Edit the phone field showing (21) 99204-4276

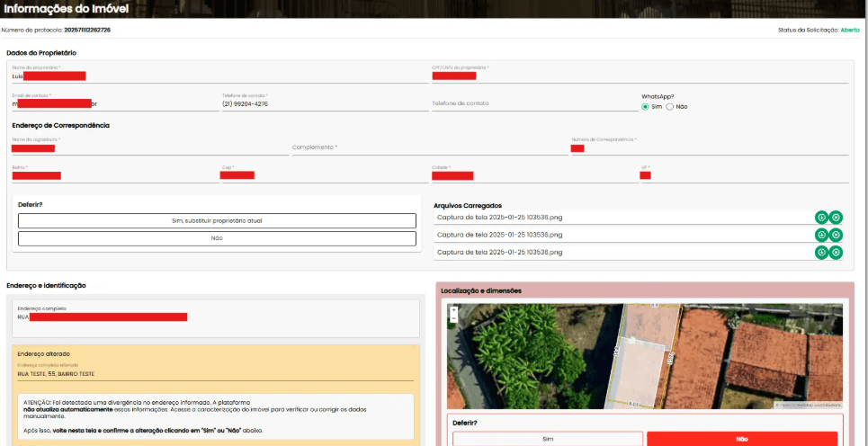325,102
